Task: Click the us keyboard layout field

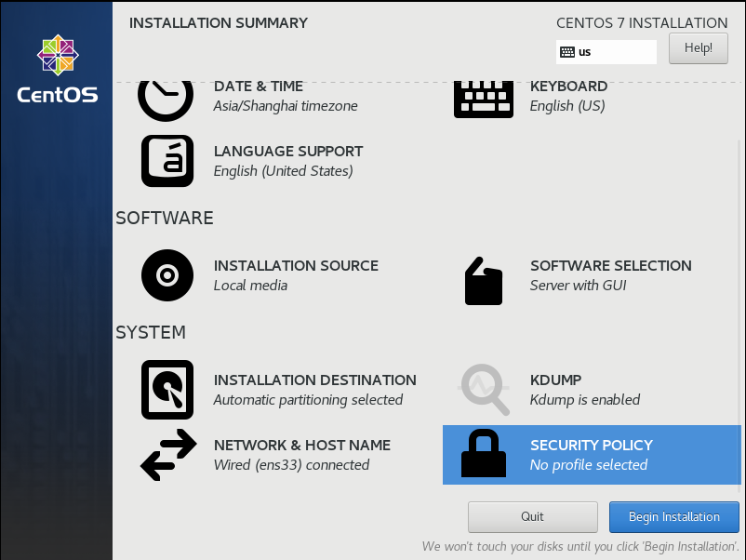Action: pos(606,52)
